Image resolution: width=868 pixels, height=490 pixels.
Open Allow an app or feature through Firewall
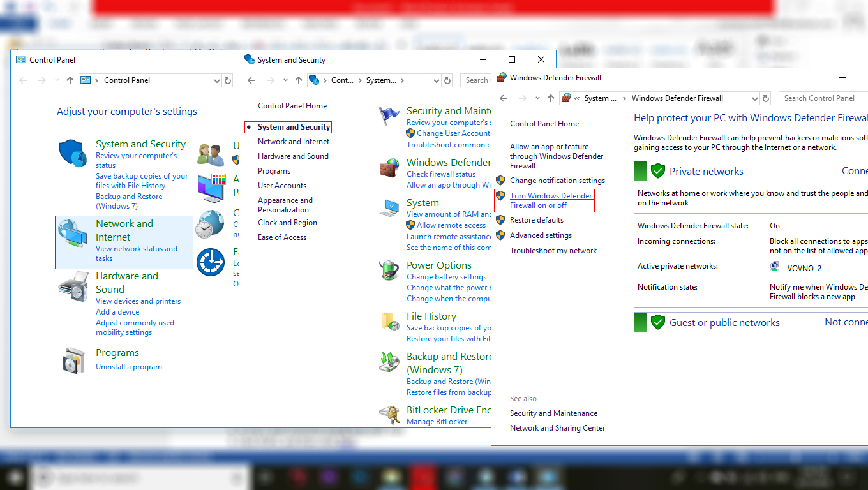[557, 156]
